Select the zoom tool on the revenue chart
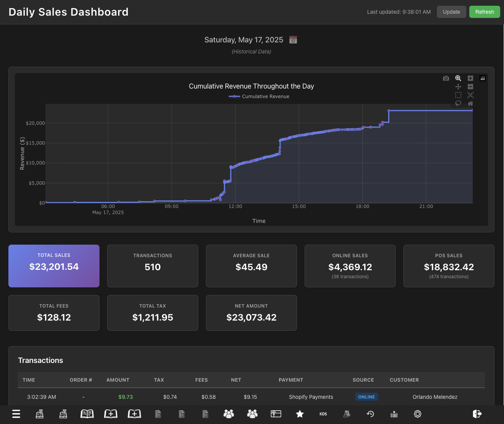 [458, 78]
